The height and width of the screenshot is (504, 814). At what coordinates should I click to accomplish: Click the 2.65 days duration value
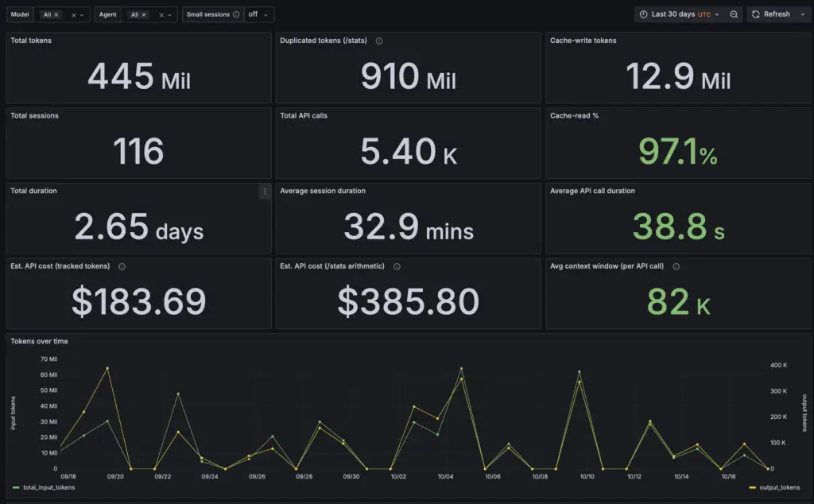(138, 227)
